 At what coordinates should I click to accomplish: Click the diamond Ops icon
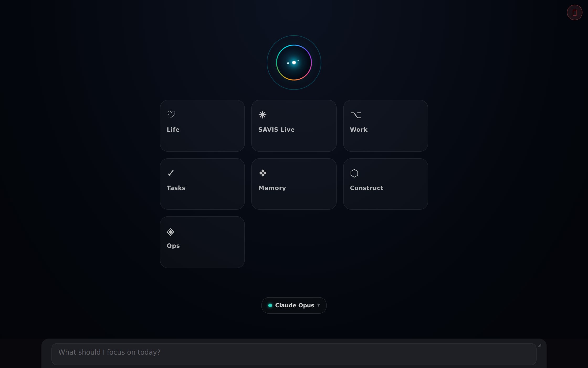click(x=171, y=232)
